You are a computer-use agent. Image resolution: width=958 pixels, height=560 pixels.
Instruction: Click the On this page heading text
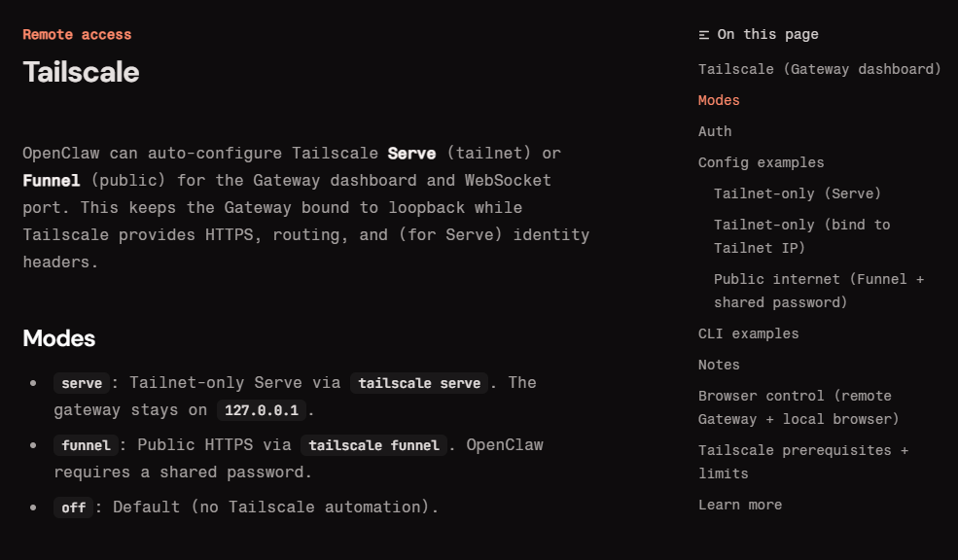pos(768,35)
